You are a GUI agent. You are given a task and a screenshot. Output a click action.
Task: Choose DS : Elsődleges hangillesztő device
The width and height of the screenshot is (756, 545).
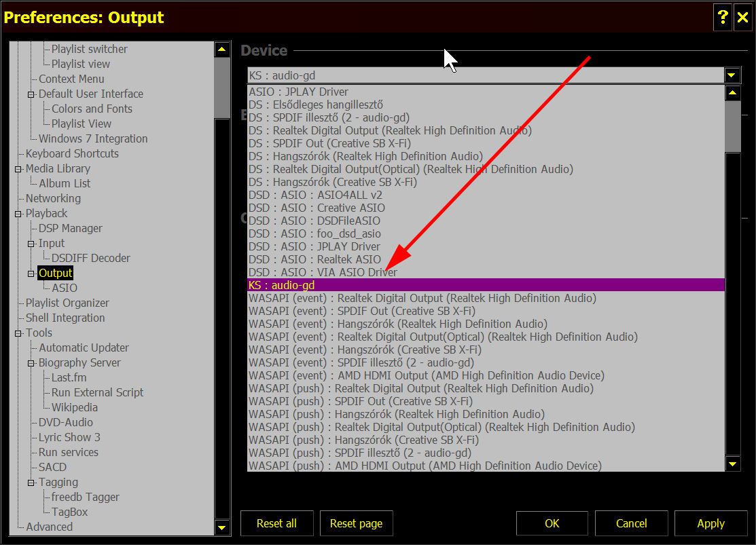click(x=486, y=105)
